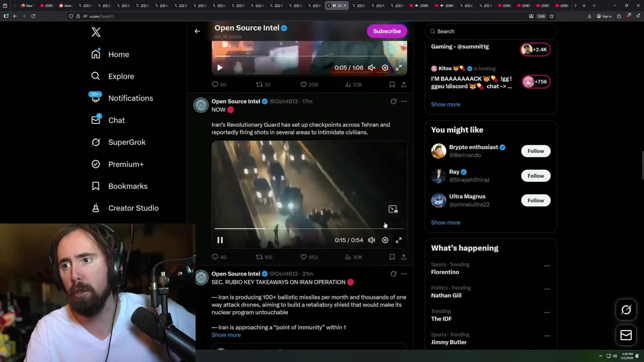Share the post with 653 likes
644x362 pixels.
tap(404, 257)
